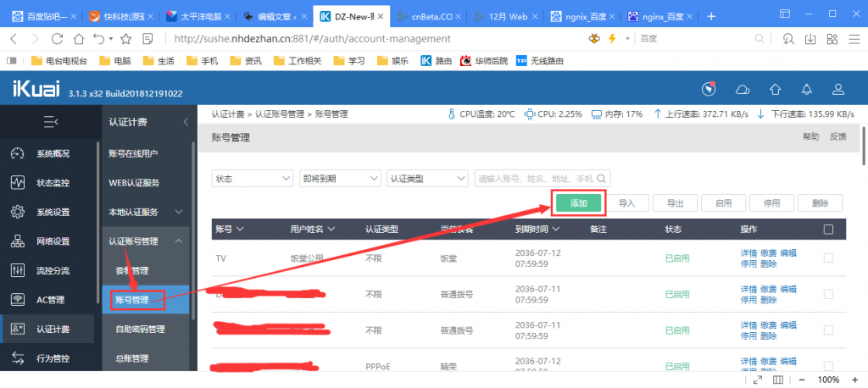
Task: Click the 导出 button
Action: click(676, 203)
